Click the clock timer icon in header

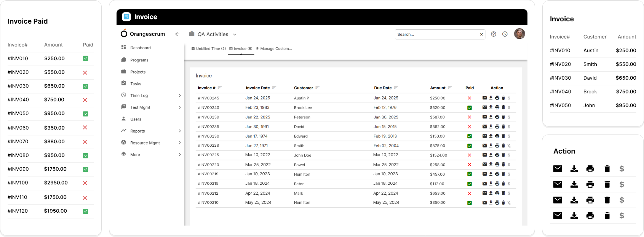point(505,34)
